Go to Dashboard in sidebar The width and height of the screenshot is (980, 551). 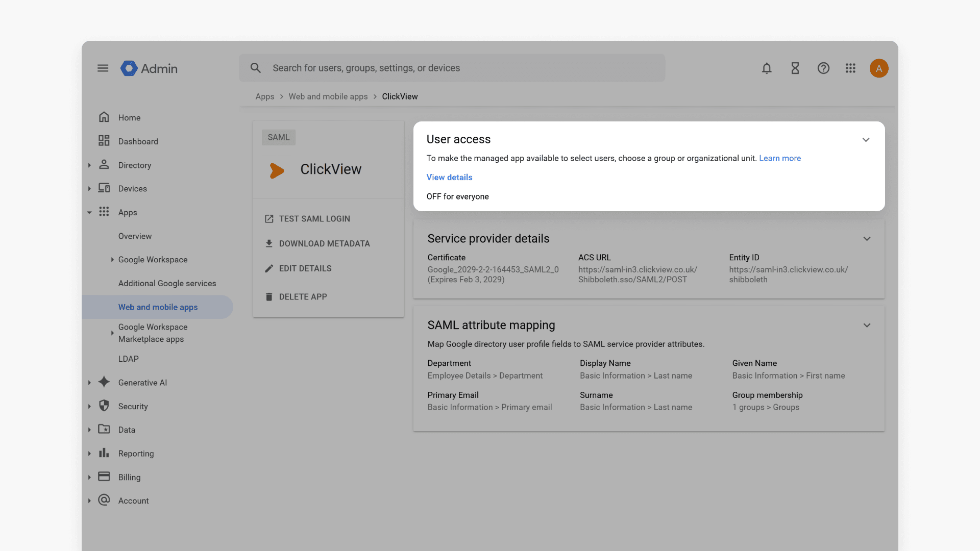click(x=138, y=141)
